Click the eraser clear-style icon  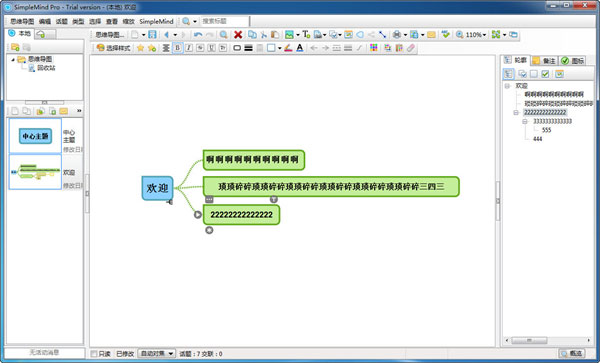411,48
